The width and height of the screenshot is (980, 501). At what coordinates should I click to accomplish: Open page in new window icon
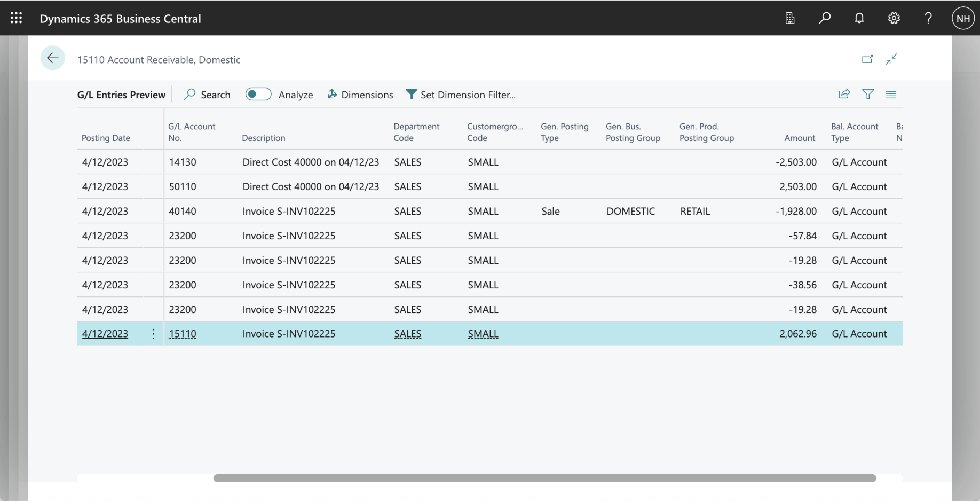click(x=867, y=59)
